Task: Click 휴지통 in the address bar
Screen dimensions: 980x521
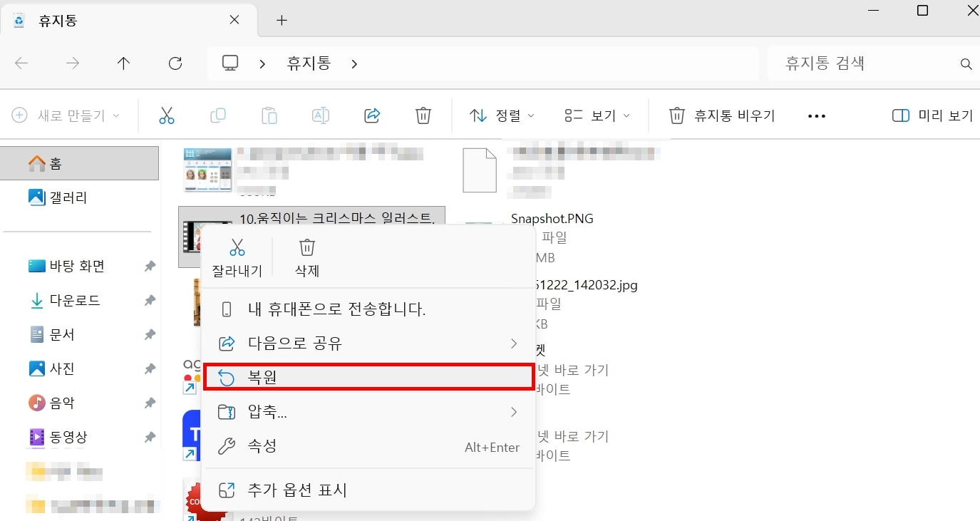Action: 309,63
